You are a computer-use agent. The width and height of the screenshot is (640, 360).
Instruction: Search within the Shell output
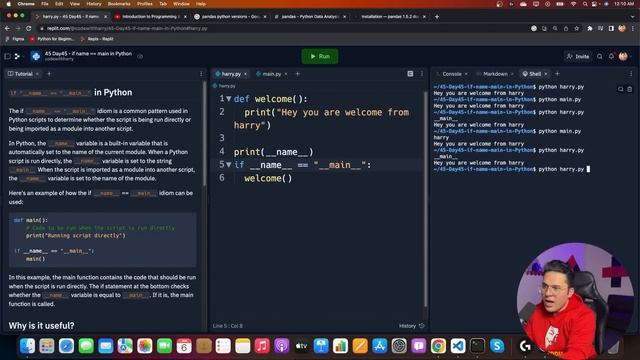coord(620,89)
